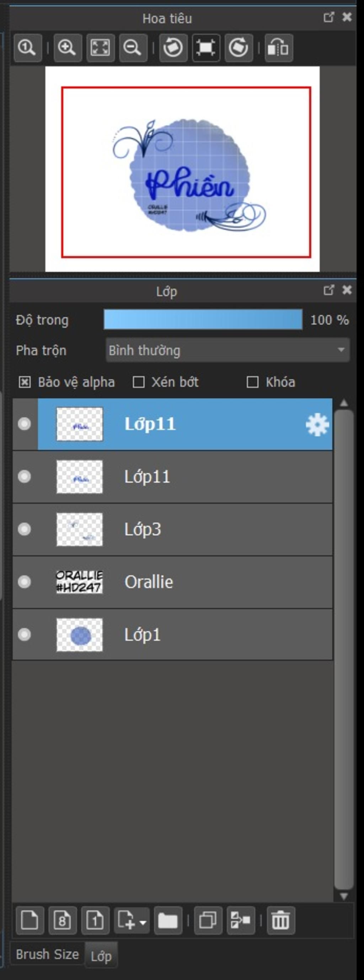Image resolution: width=364 pixels, height=980 pixels.
Task: Click the zoom in navigator icon
Action: point(68,48)
